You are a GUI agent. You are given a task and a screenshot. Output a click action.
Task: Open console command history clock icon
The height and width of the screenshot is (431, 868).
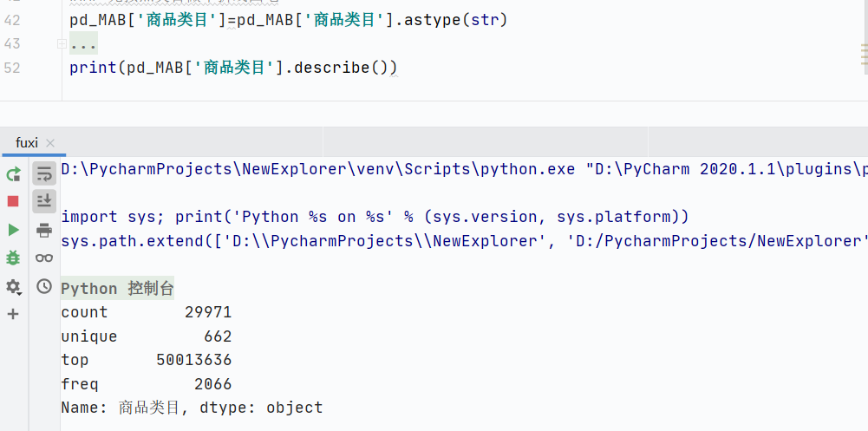click(44, 286)
